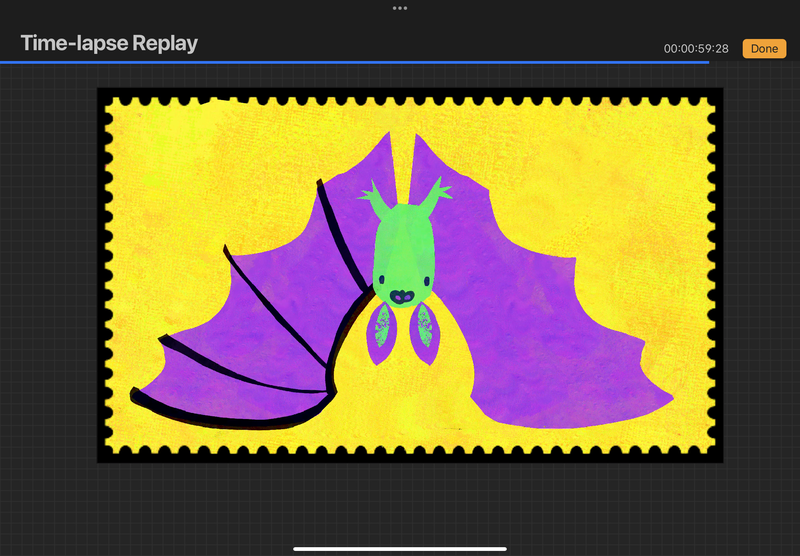800x556 pixels.
Task: Tap the home indicator bar
Action: [x=400, y=548]
